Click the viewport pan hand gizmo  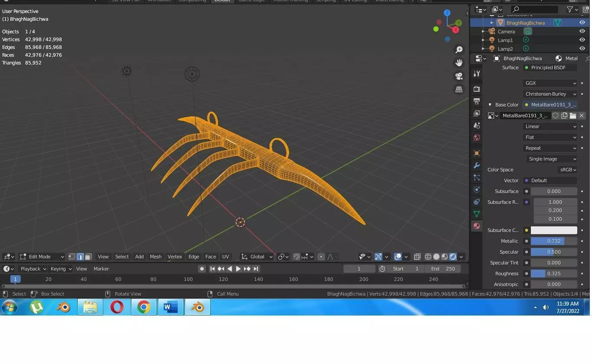pyautogui.click(x=459, y=63)
